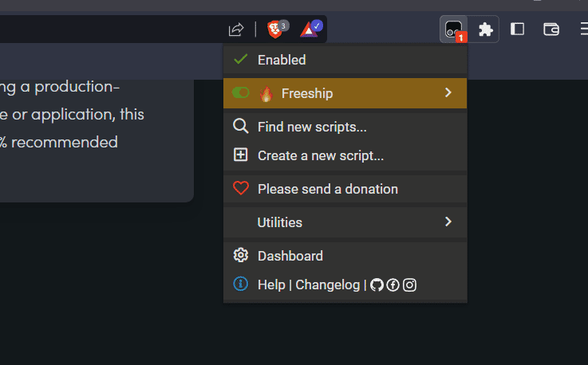
Task: Expand the Freeship script submenu arrow
Action: point(448,93)
